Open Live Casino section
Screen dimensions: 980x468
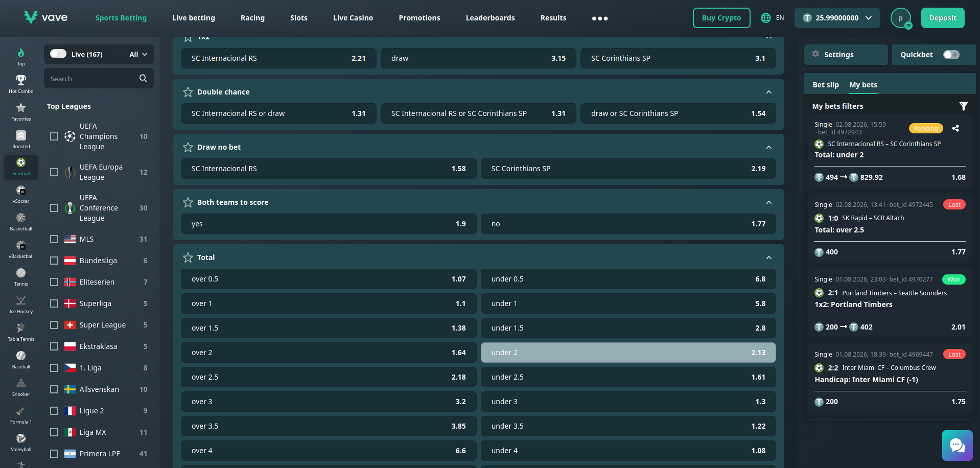click(353, 18)
